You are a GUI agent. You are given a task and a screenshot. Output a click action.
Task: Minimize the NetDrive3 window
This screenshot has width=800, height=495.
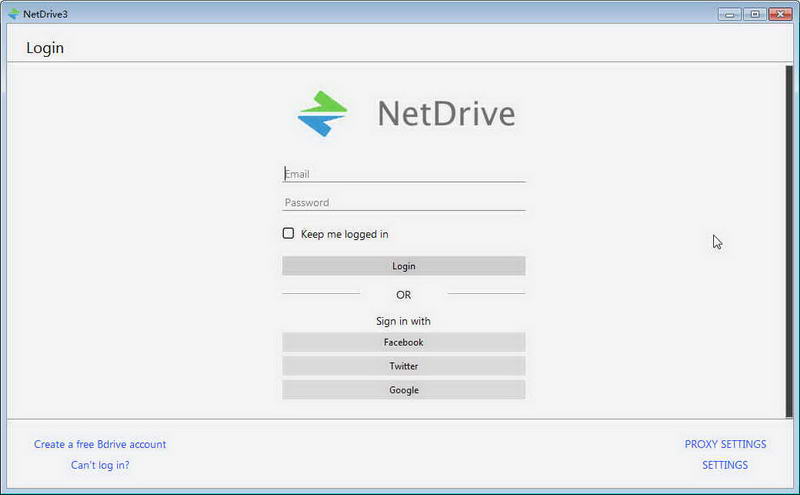click(x=730, y=14)
